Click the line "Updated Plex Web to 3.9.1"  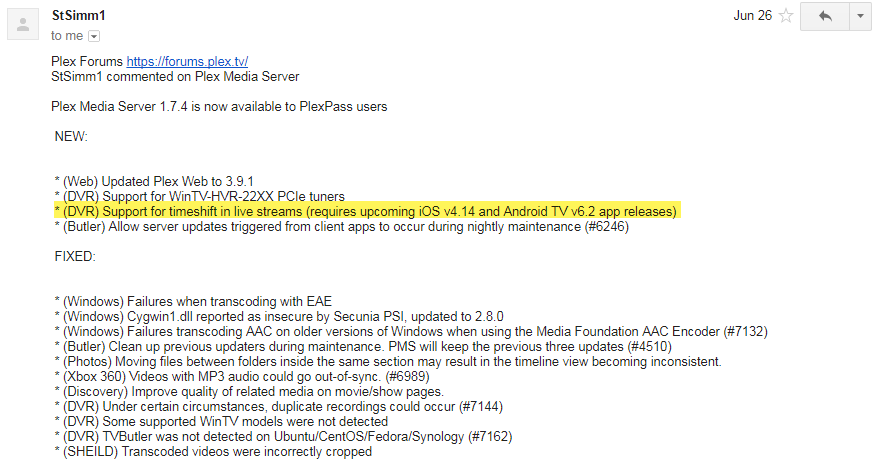pyautogui.click(x=154, y=182)
